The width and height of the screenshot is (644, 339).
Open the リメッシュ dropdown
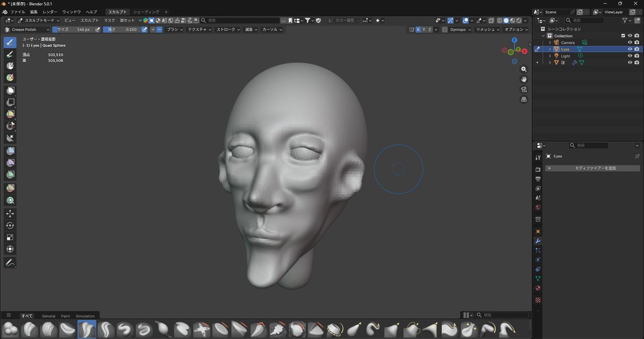[x=488, y=30]
